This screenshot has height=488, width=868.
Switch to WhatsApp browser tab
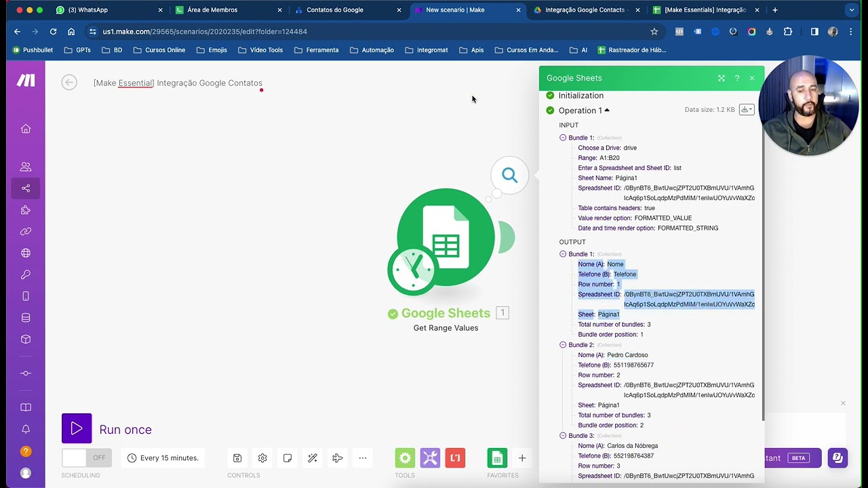coord(108,10)
